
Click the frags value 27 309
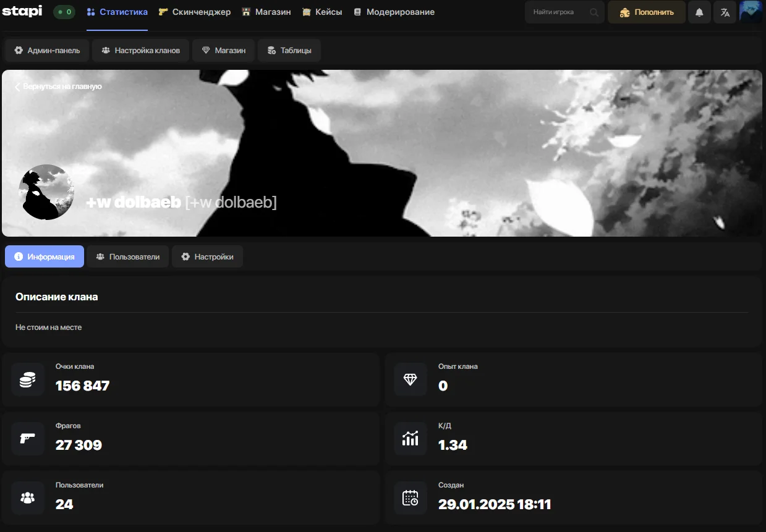point(79,445)
